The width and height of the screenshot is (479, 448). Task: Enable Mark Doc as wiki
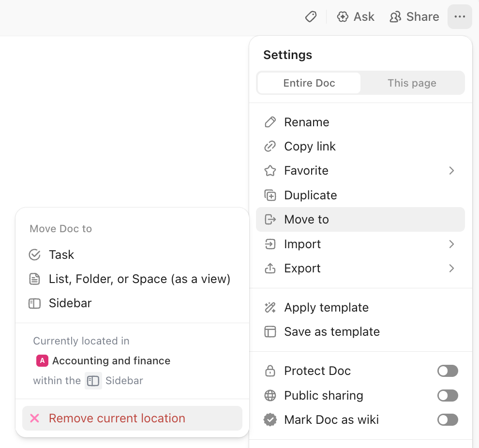[x=447, y=419]
